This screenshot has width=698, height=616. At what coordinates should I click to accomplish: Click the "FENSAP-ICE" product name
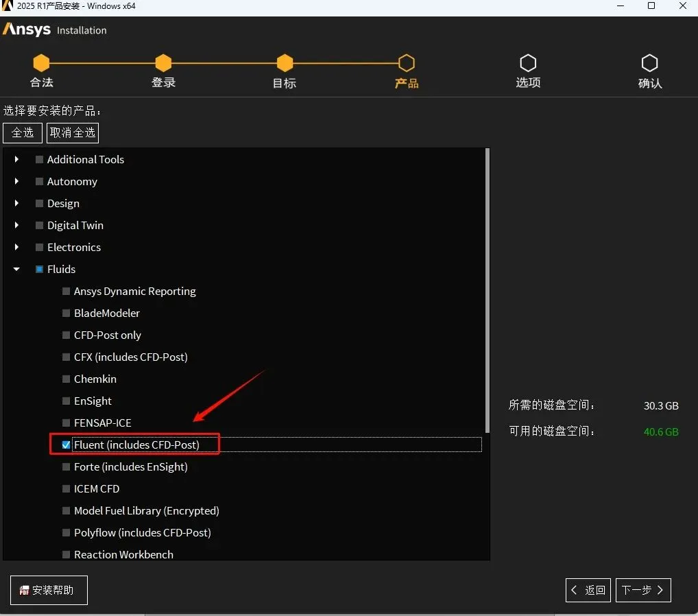[102, 423]
